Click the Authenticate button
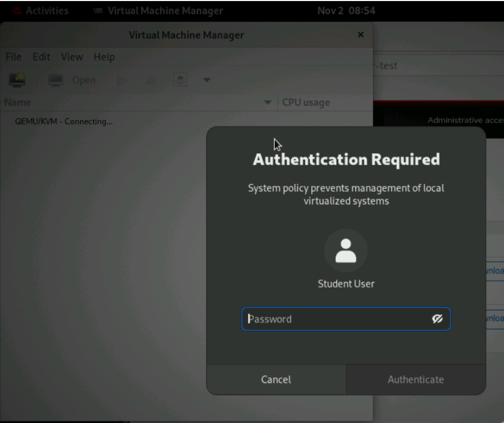 pos(416,380)
